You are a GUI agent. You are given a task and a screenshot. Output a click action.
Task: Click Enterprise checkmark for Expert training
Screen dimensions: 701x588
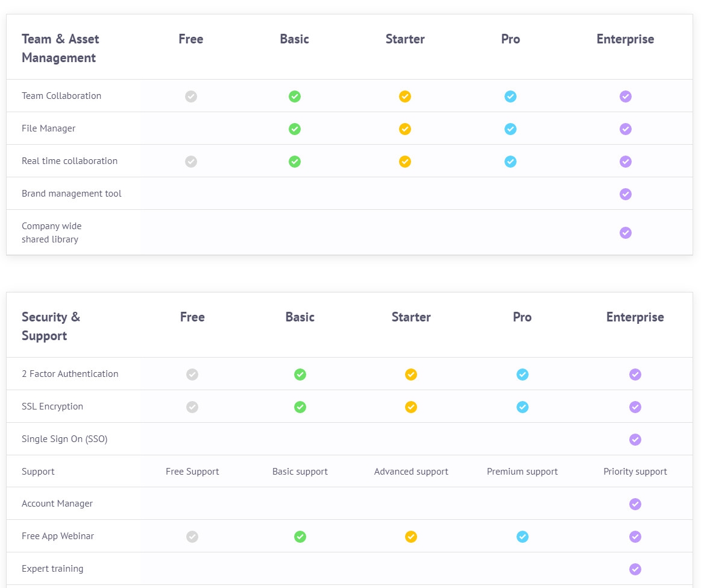[635, 569]
